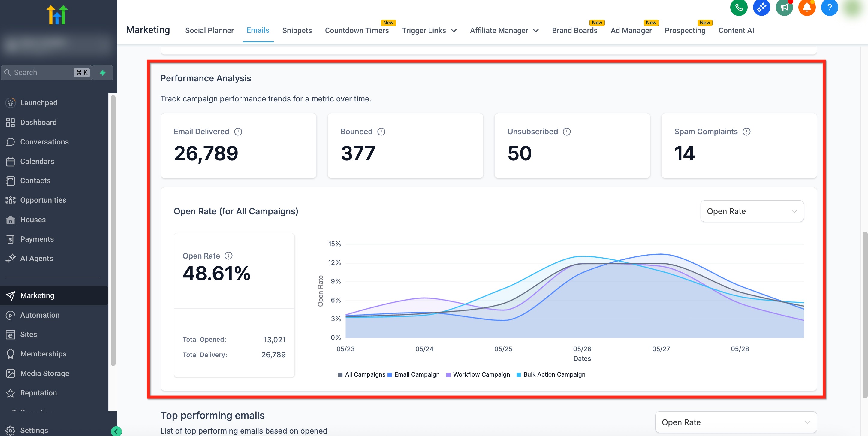Click the megaphone announcements icon
The width and height of the screenshot is (868, 436).
pos(784,8)
